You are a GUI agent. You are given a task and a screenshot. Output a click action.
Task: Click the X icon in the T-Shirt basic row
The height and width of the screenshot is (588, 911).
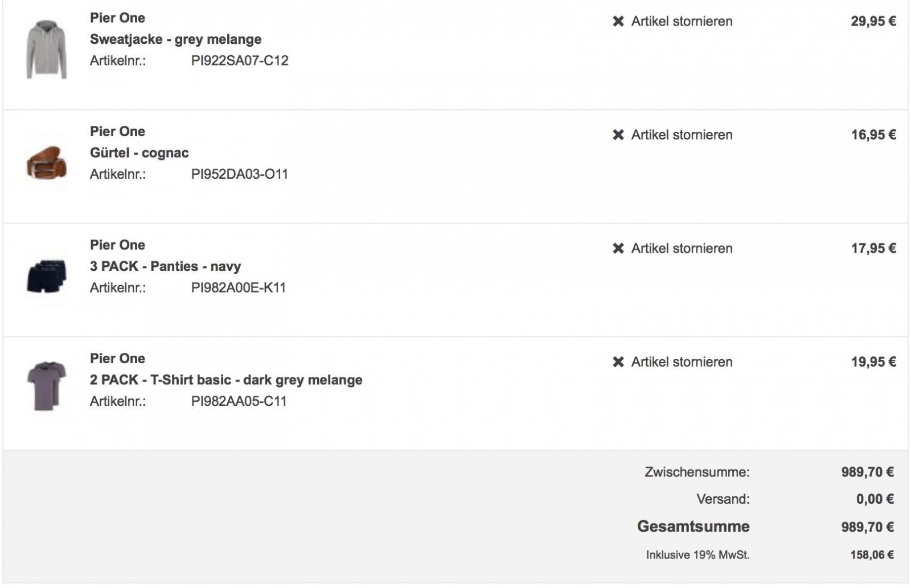[618, 362]
